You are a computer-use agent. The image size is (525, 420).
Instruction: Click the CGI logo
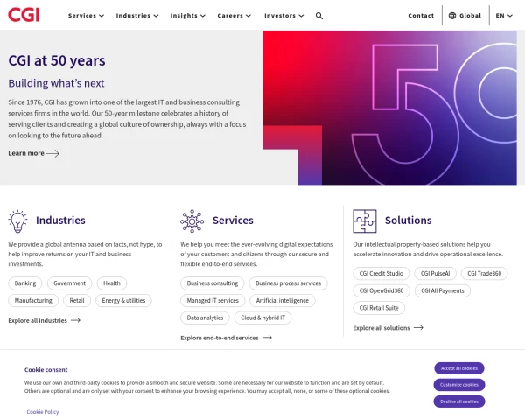24,15
